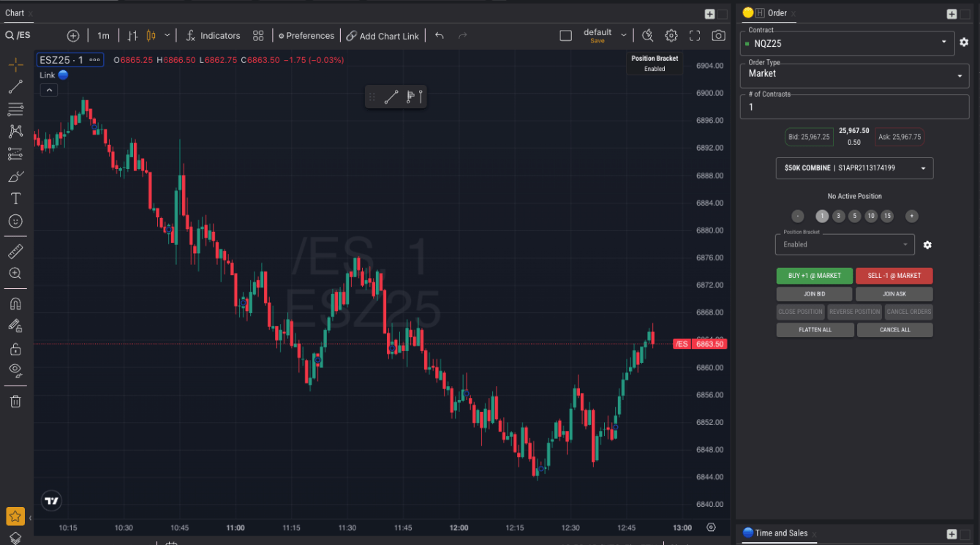Click the /ES symbol search field

tap(18, 36)
